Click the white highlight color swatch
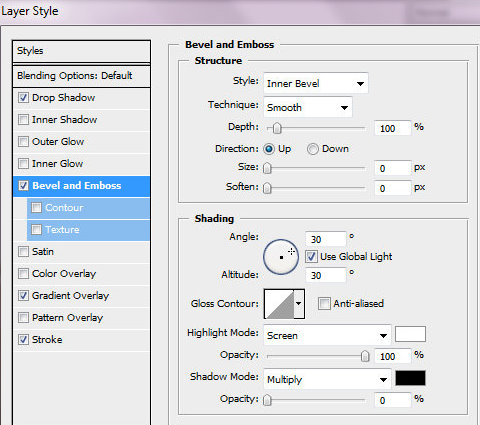Image resolution: width=480 pixels, height=425 pixels. [410, 334]
